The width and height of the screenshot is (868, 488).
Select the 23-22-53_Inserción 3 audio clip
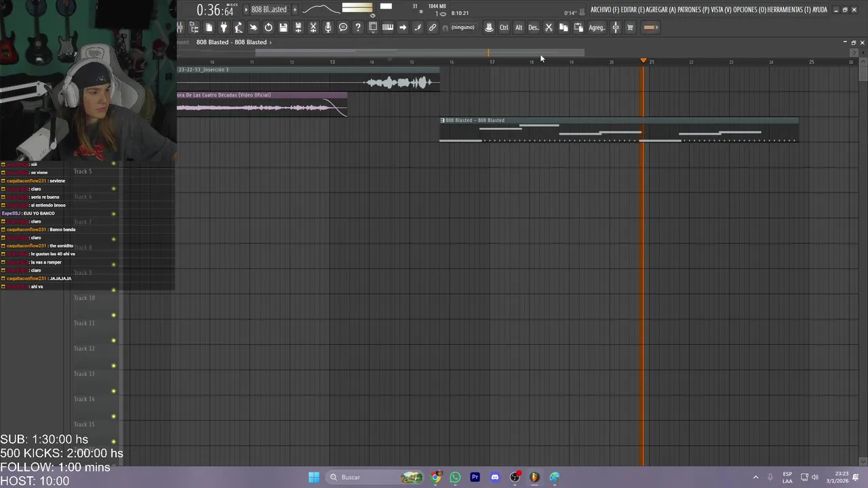click(x=309, y=79)
